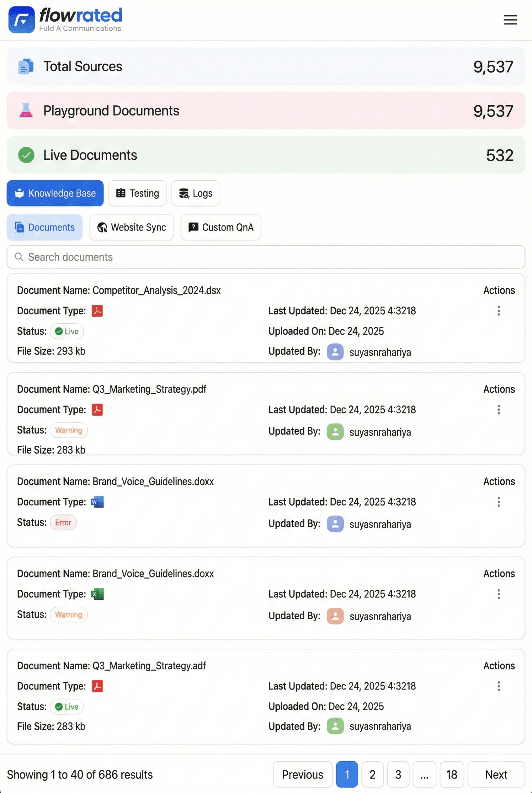This screenshot has width=532, height=793.
Task: Click 'Showing 1 to 40 of 686 results'
Action: pyautogui.click(x=80, y=774)
